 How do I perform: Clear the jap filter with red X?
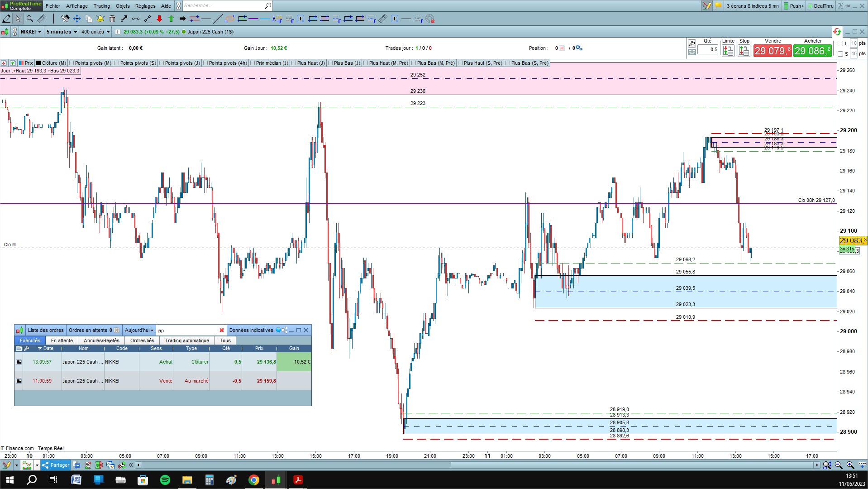pyautogui.click(x=222, y=330)
